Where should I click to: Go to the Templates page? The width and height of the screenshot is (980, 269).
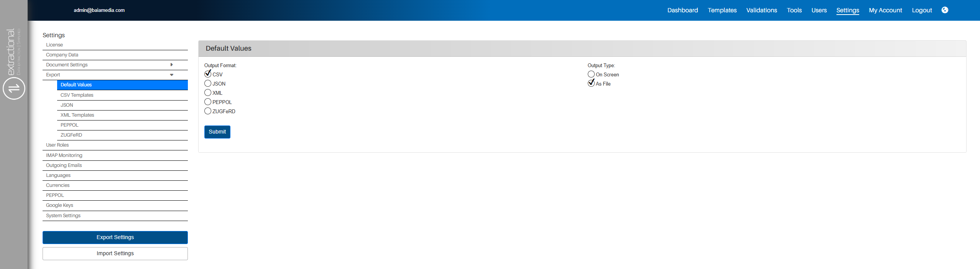(x=722, y=10)
